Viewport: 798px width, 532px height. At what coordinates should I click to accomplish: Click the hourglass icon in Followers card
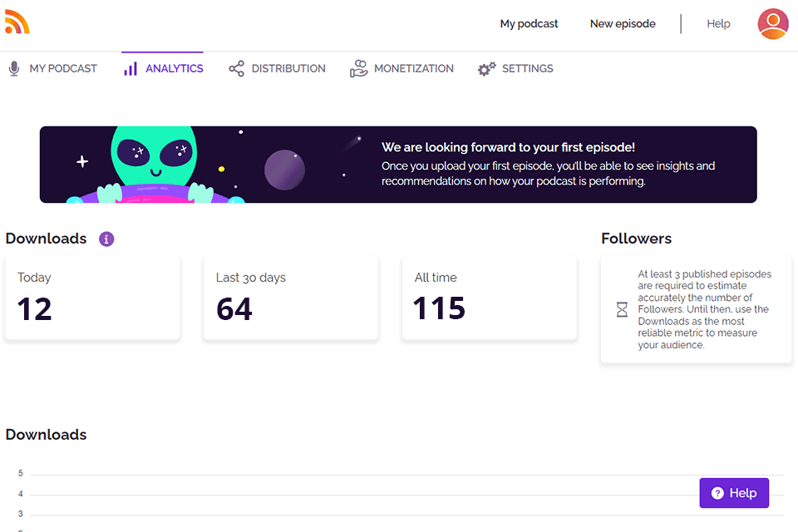622,309
